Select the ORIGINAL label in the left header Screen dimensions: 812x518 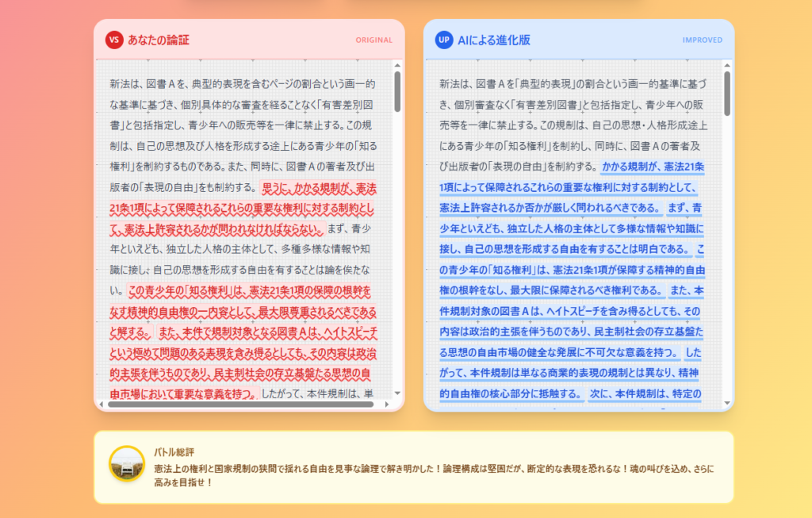click(373, 40)
